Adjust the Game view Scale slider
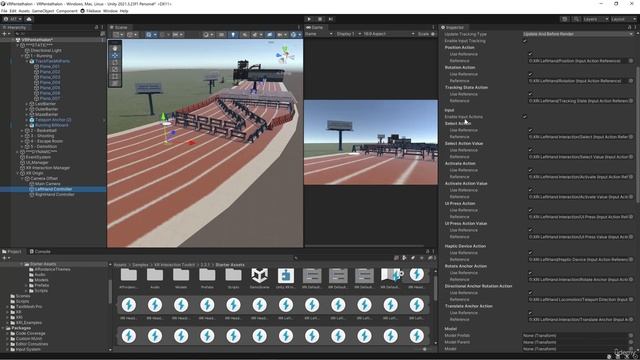Viewport: 640px width, 360px height. 433,34
